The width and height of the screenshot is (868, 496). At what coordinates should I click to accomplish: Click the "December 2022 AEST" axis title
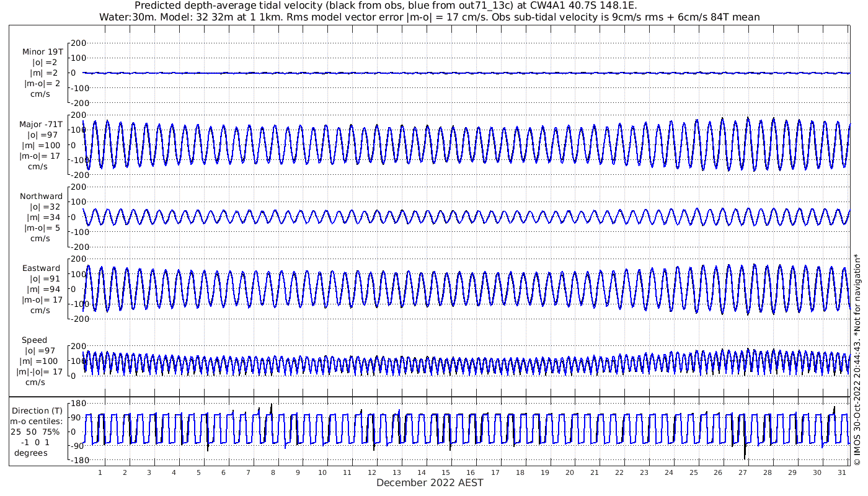430,482
